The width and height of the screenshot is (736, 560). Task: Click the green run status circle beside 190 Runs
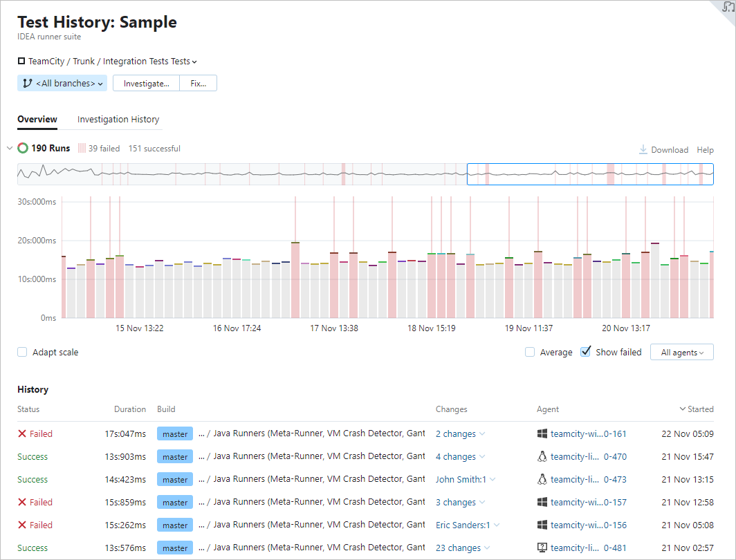(x=23, y=148)
